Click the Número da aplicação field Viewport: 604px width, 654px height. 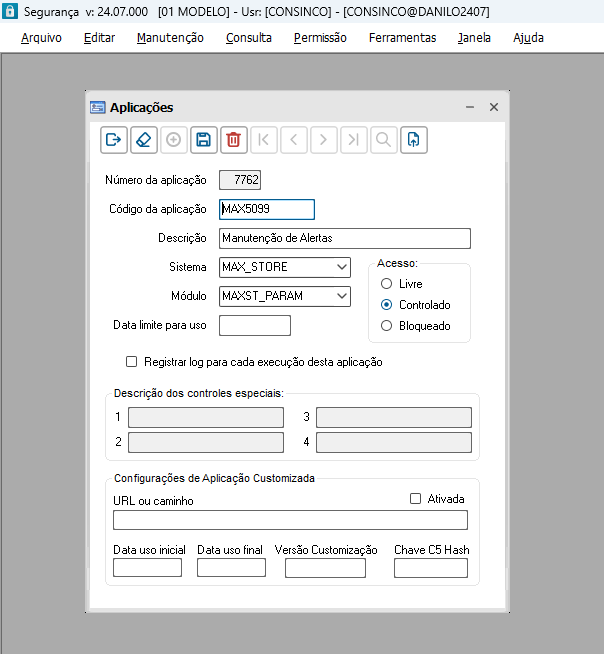point(240,180)
